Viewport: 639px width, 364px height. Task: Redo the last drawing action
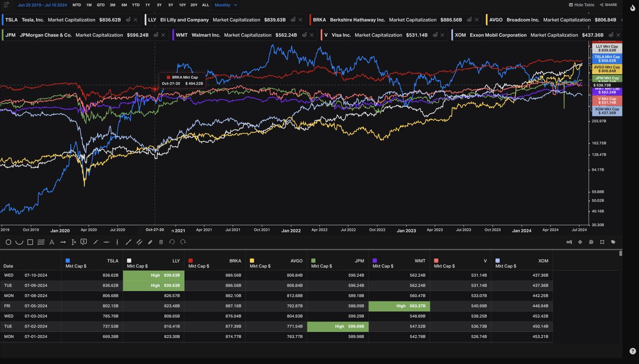point(183,242)
